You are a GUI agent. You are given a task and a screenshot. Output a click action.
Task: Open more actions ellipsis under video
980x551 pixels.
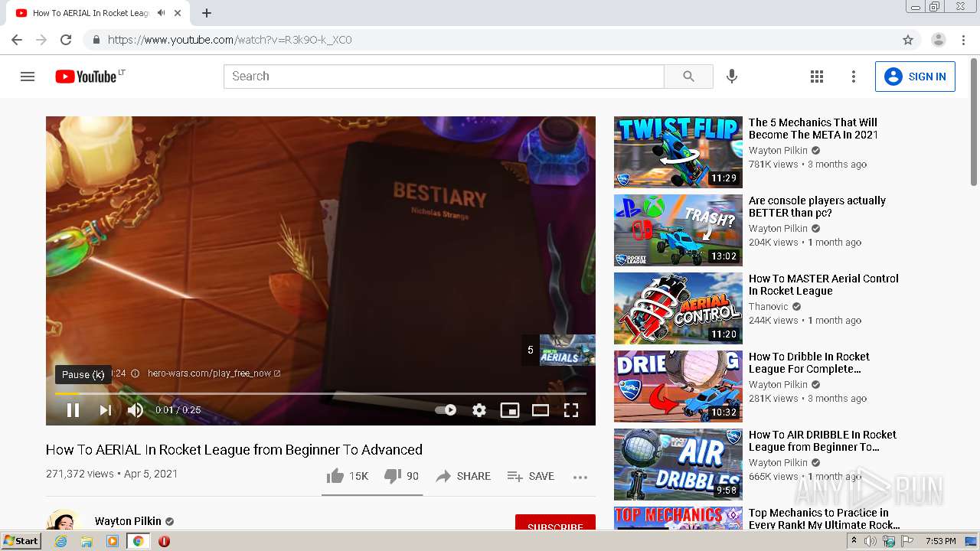(x=580, y=477)
